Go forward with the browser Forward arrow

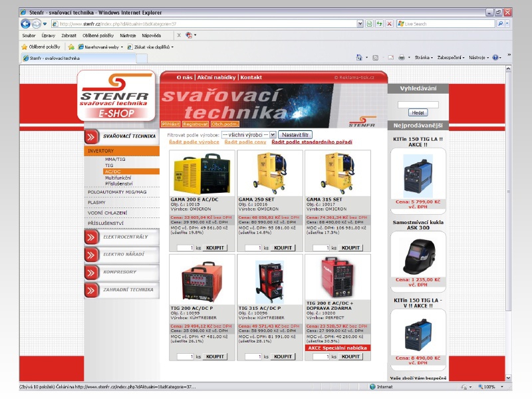click(x=37, y=24)
